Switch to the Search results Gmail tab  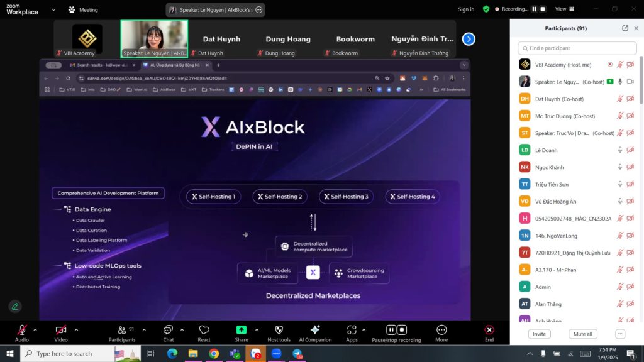[103, 65]
